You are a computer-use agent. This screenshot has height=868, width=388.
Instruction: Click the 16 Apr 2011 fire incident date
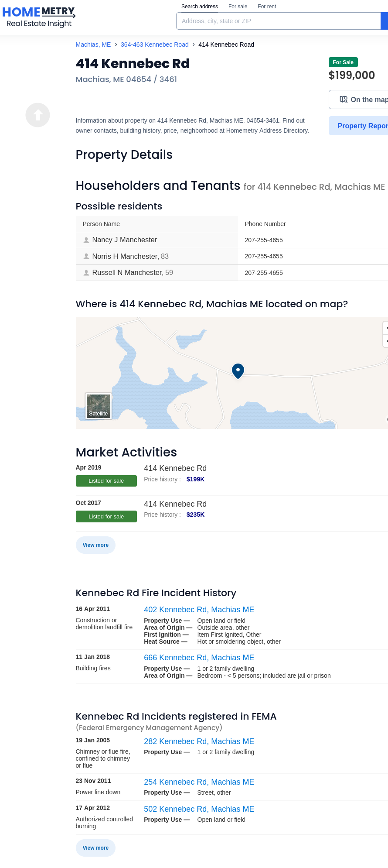point(93,609)
